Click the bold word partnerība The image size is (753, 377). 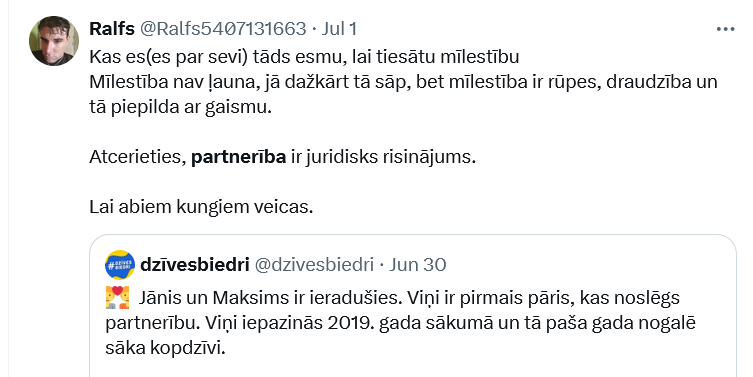click(x=239, y=157)
